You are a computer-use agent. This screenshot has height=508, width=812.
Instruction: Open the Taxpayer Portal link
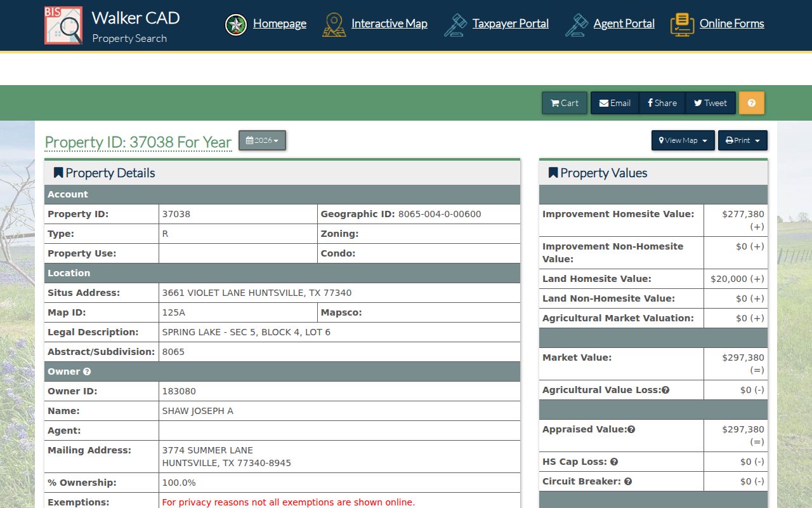click(x=511, y=23)
